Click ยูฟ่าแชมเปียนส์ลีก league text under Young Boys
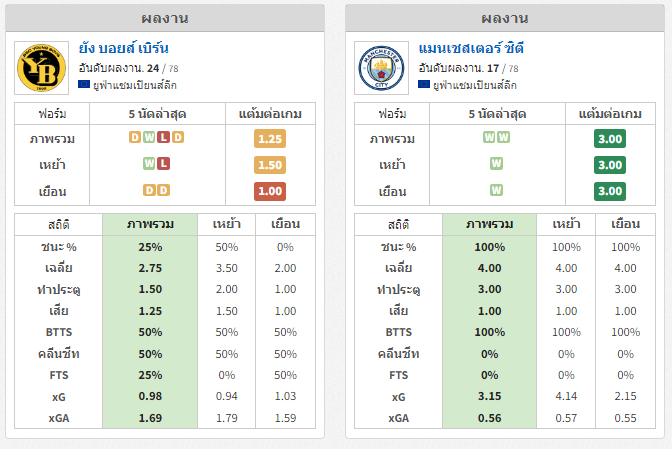Image resolution: width=672 pixels, height=449 pixels. (x=135, y=85)
